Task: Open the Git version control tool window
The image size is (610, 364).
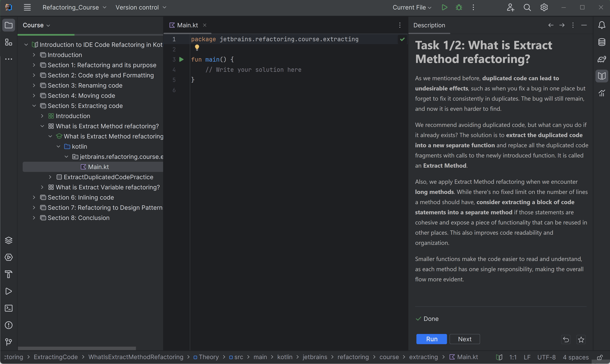Action: coord(9,342)
